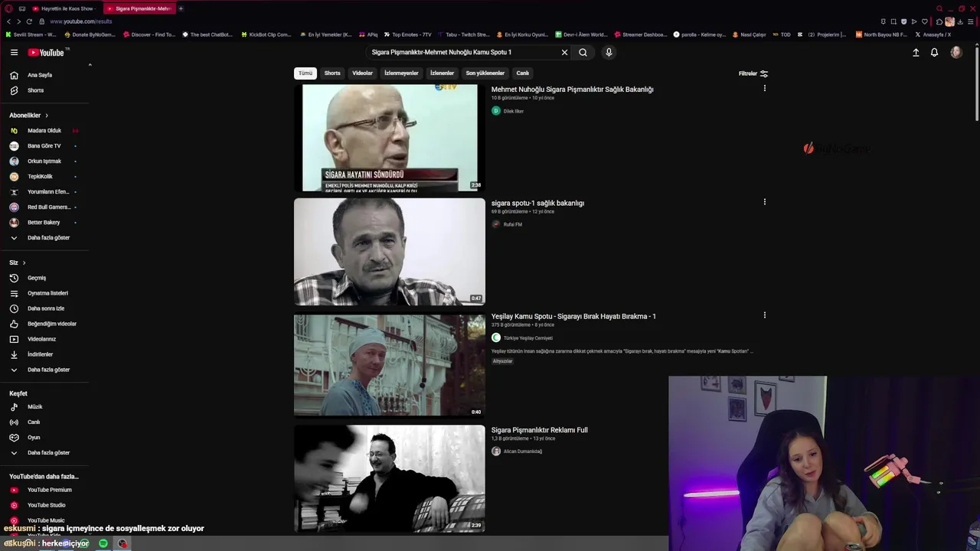Open Bana Göre TV subscription
The width and height of the screenshot is (980, 551).
tap(44, 146)
